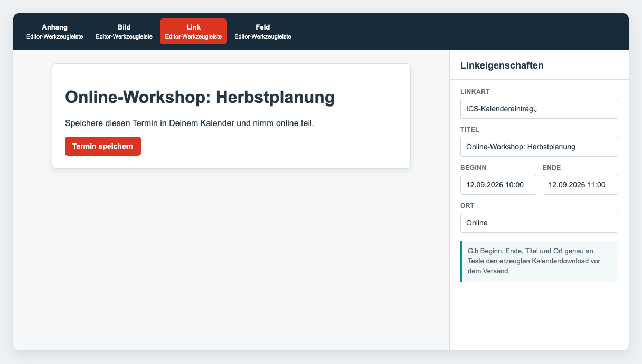Click the Linkeigenschaften panel heading
Viewport: 642px width, 364px height.
pyautogui.click(x=502, y=65)
